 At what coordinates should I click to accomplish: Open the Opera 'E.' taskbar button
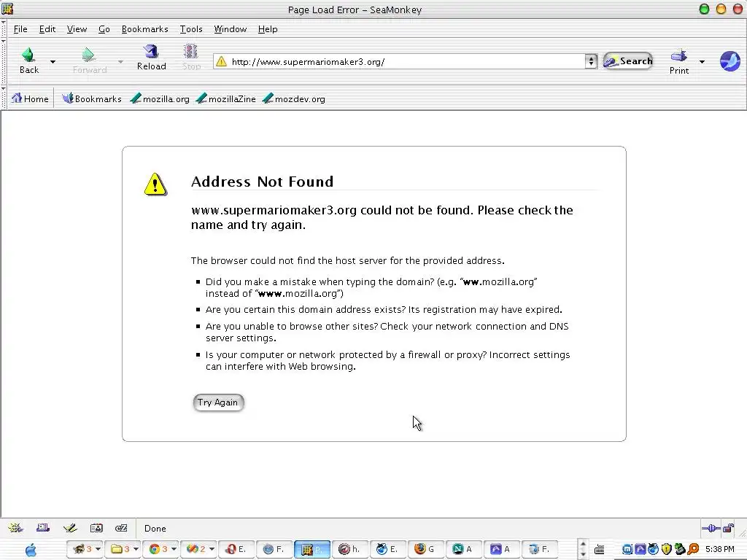[236, 549]
